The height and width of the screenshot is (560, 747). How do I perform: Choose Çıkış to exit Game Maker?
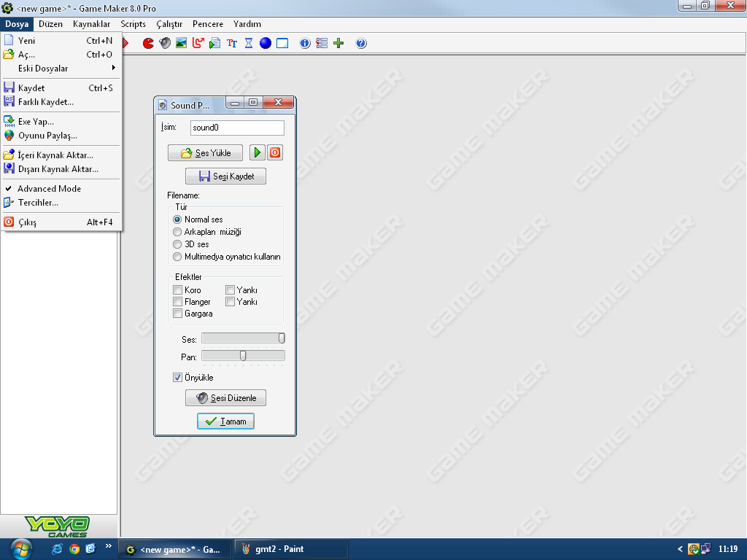61,222
